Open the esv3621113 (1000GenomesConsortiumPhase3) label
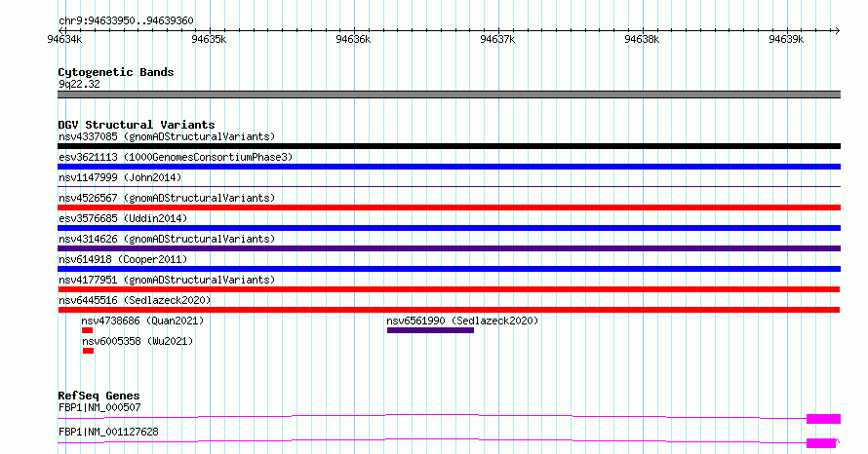Image resolution: width=868 pixels, height=454 pixels. [176, 157]
